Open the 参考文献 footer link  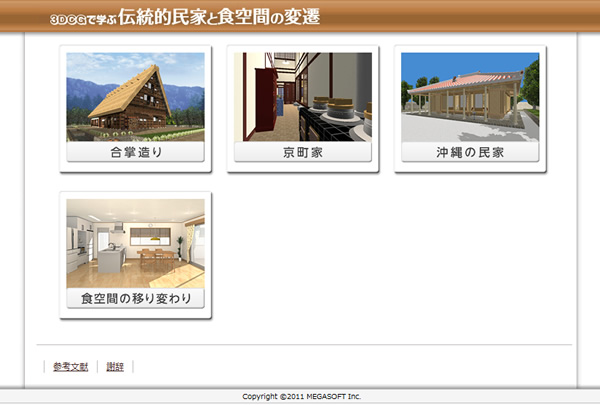(70, 367)
